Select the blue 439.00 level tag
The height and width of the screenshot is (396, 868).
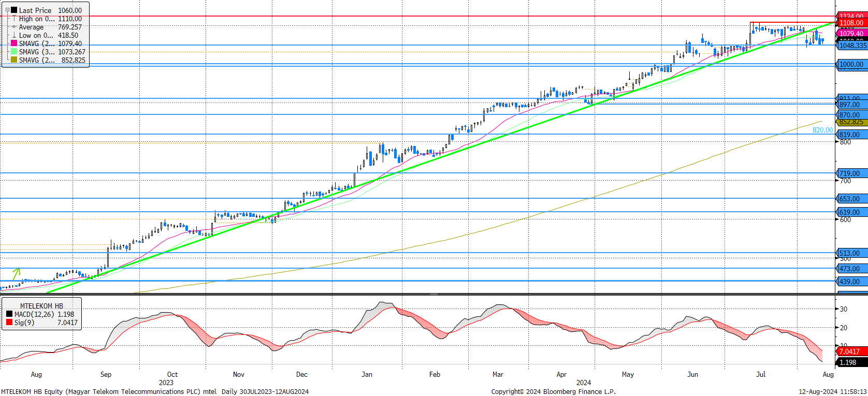(x=852, y=282)
